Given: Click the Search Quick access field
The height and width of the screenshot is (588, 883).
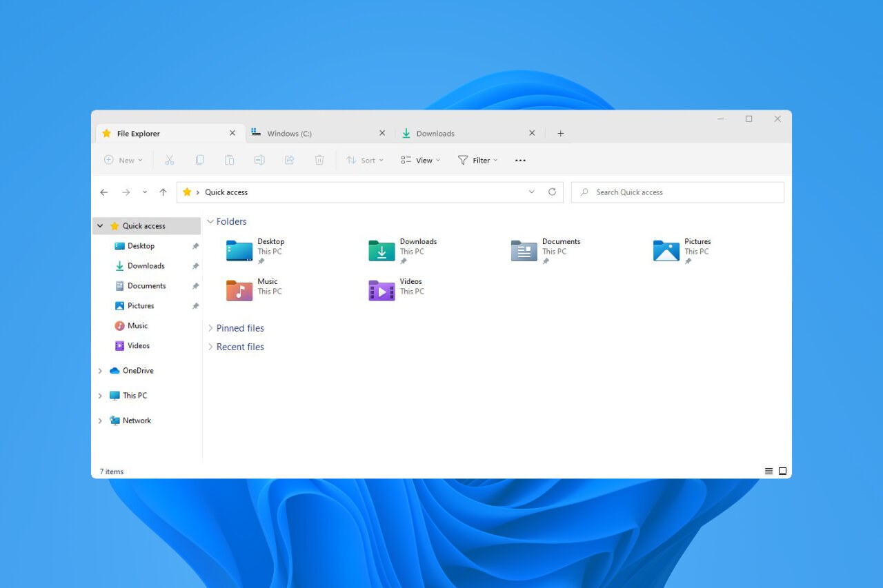Looking at the screenshot, I should click(x=677, y=192).
